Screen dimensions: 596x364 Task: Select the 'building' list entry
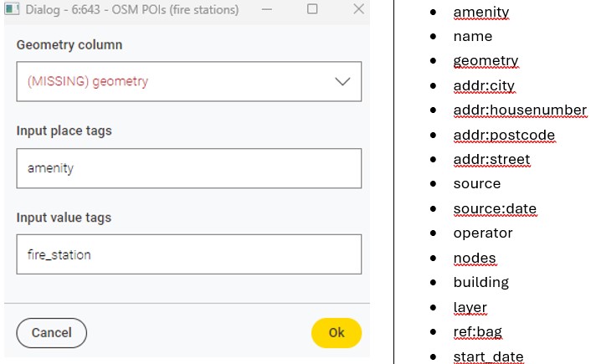tap(480, 282)
